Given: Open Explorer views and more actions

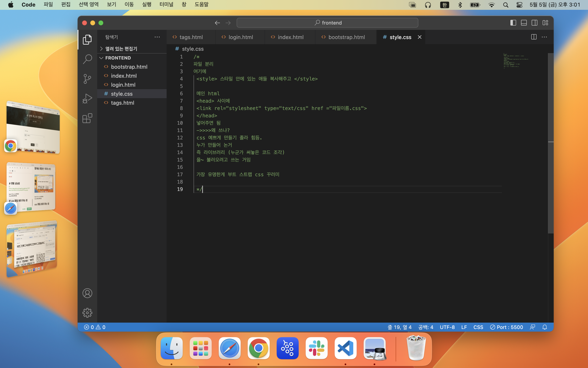Looking at the screenshot, I should (157, 37).
